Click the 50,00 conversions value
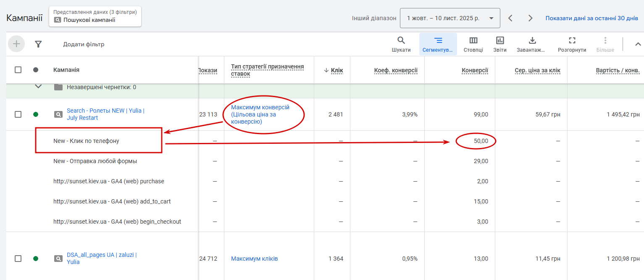Image resolution: width=644 pixels, height=280 pixels. [x=481, y=141]
